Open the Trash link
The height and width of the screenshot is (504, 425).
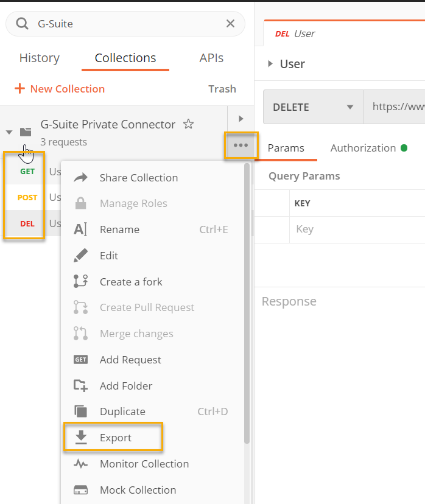coord(222,89)
